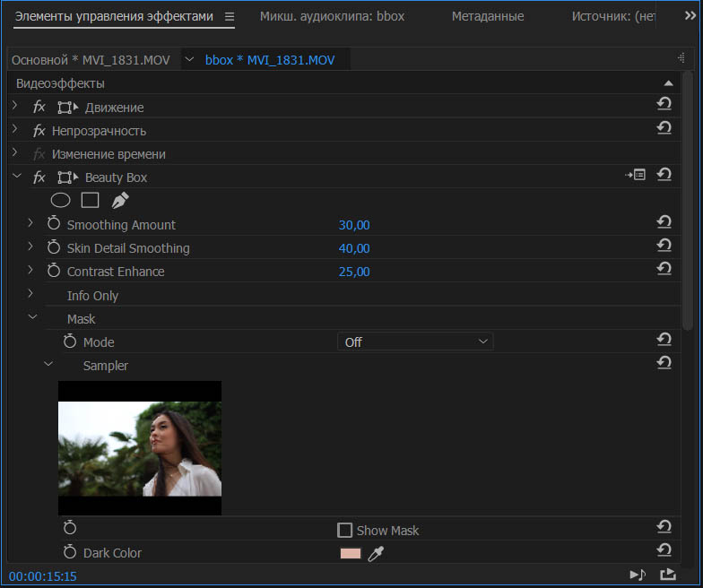
Task: Open Микш. аудиоклипа: bbox tab
Action: click(x=332, y=16)
